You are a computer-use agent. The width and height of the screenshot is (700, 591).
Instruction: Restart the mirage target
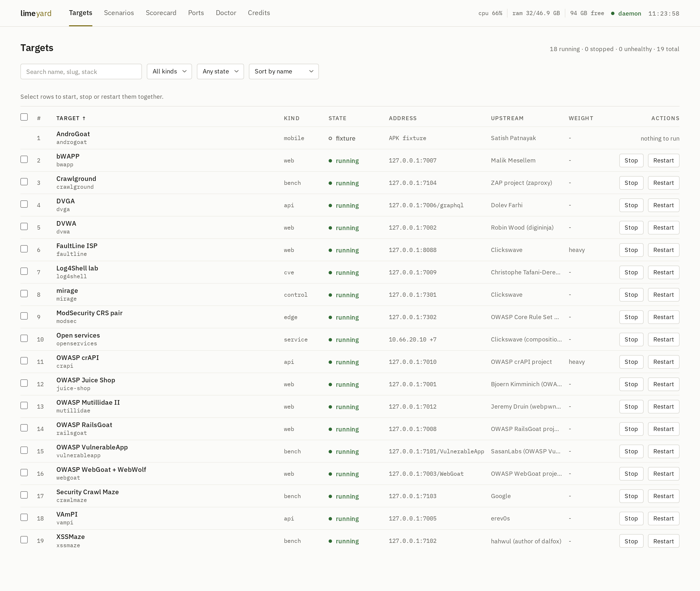[x=664, y=295]
